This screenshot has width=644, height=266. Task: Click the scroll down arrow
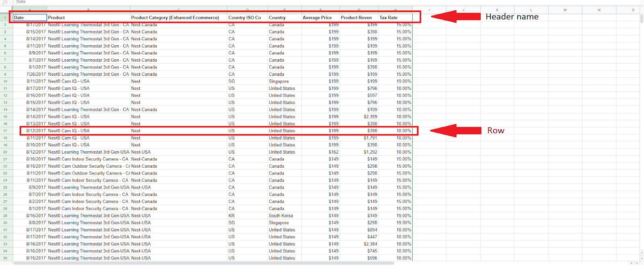click(x=642, y=258)
